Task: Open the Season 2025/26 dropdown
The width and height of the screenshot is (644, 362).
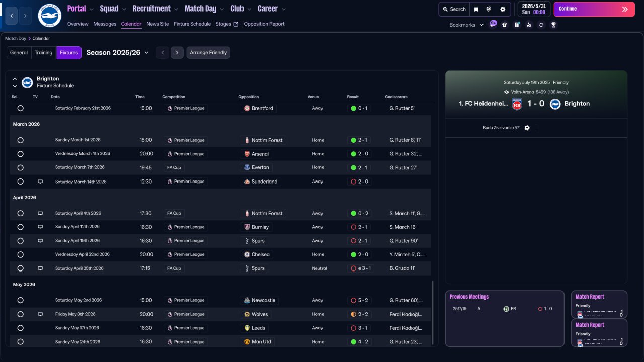Action: tap(118, 53)
